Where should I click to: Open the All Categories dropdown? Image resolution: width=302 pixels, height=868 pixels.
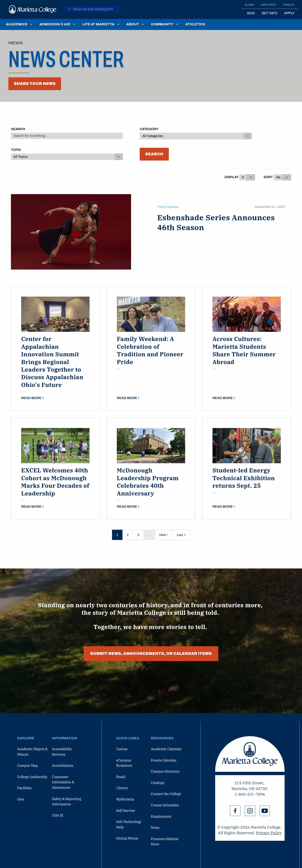(195, 136)
